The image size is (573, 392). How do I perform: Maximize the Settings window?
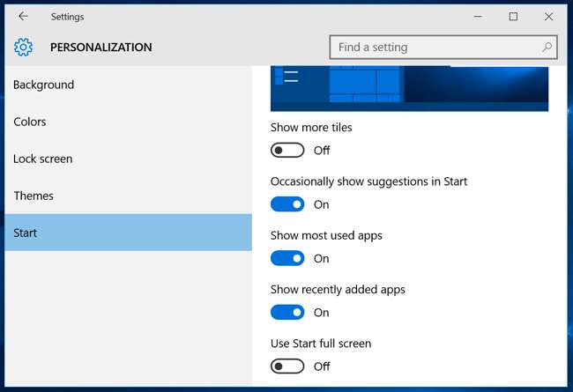point(513,17)
